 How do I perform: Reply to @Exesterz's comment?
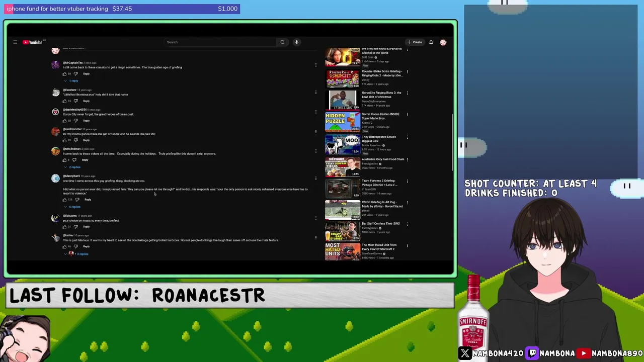click(x=87, y=101)
